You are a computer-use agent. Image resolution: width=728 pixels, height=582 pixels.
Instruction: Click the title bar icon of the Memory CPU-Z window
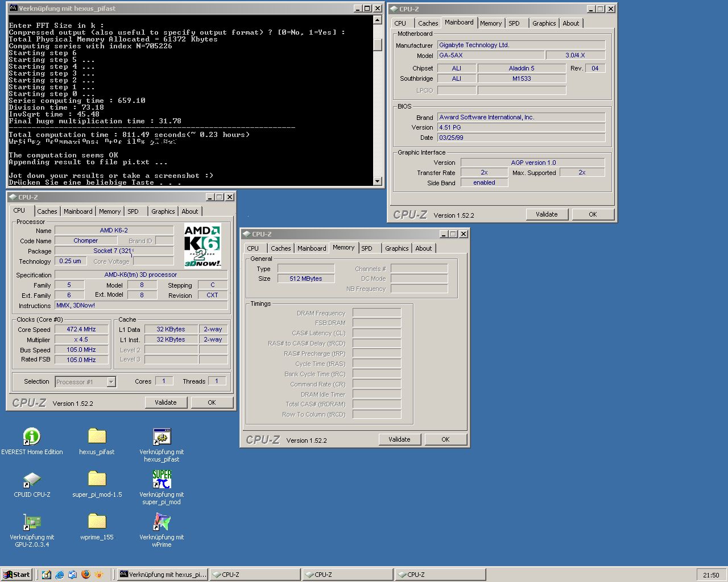247,234
